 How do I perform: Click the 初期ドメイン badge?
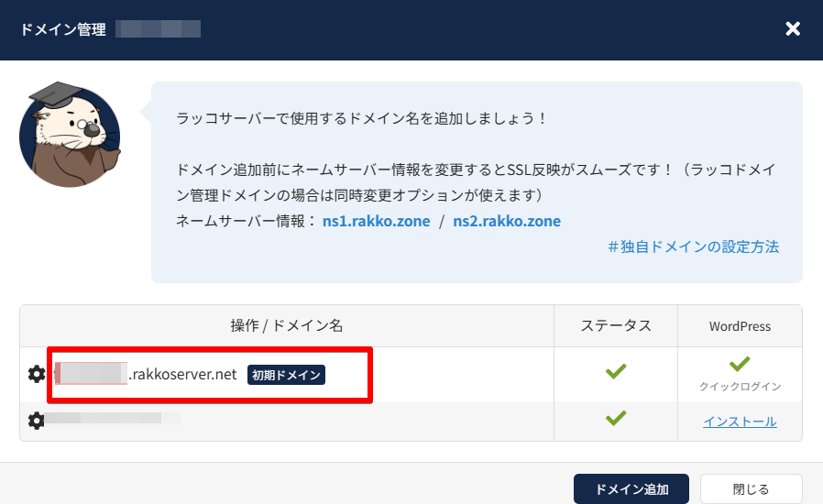point(287,375)
